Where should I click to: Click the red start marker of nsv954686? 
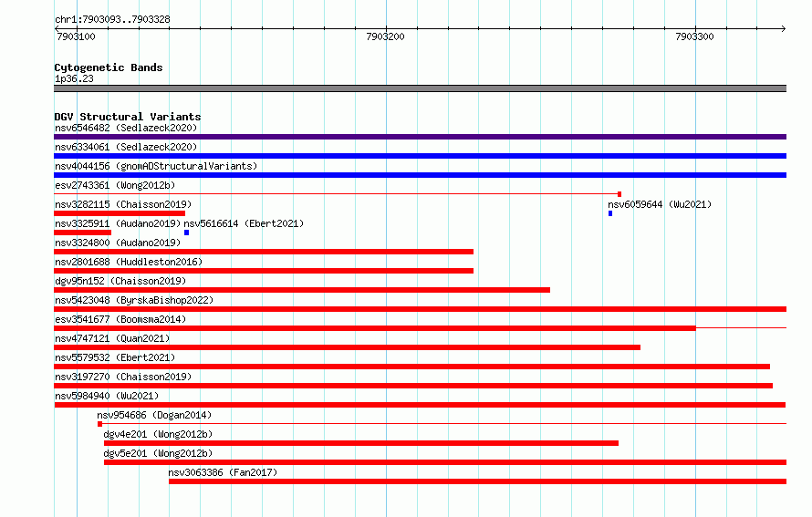(100, 424)
